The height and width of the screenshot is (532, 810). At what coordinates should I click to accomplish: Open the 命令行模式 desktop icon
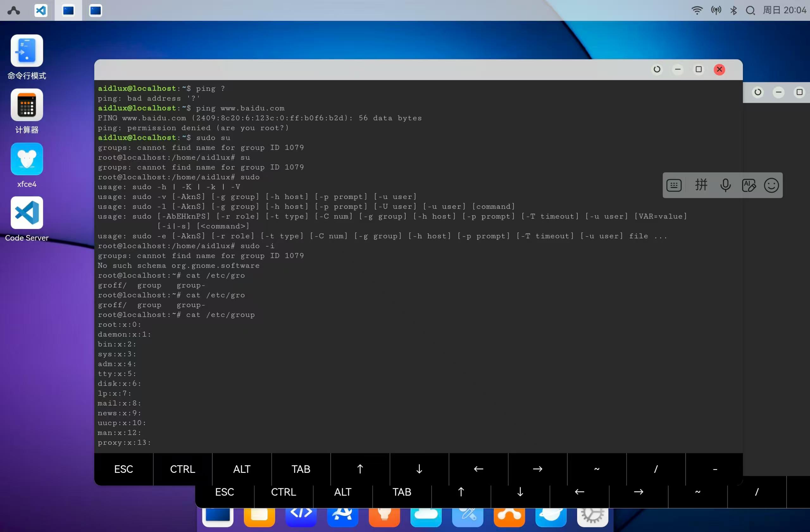27,51
